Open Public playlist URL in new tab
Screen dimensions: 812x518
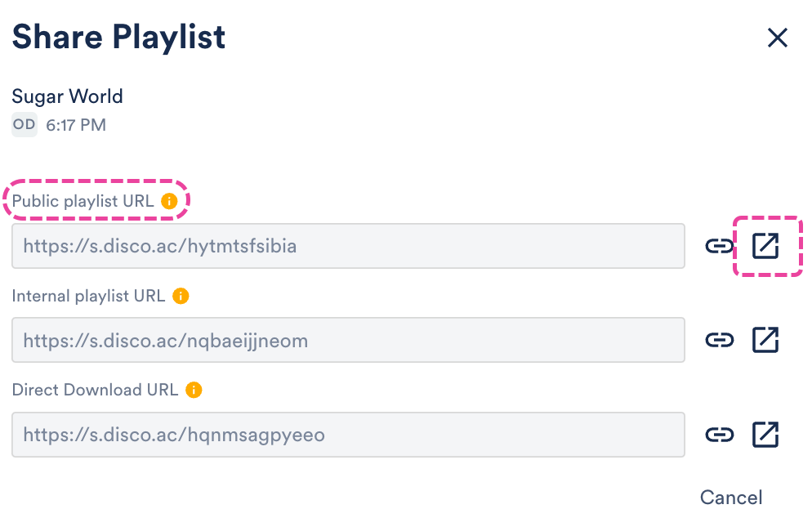click(765, 246)
